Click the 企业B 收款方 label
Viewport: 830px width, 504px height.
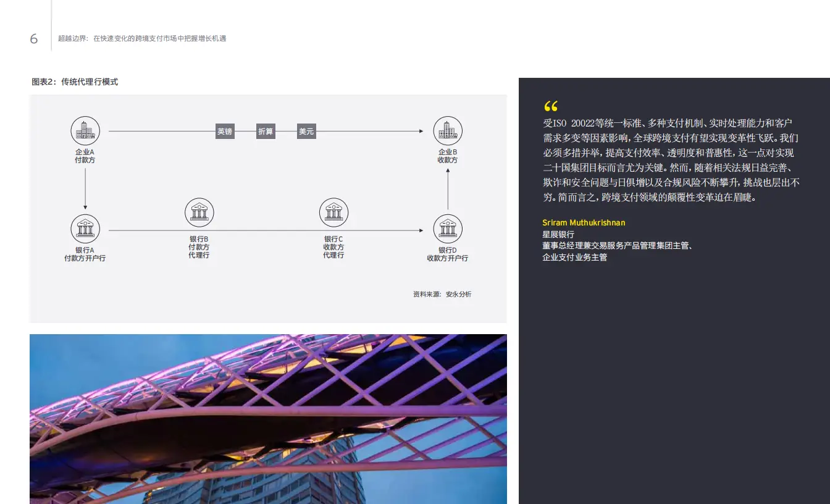tap(448, 156)
